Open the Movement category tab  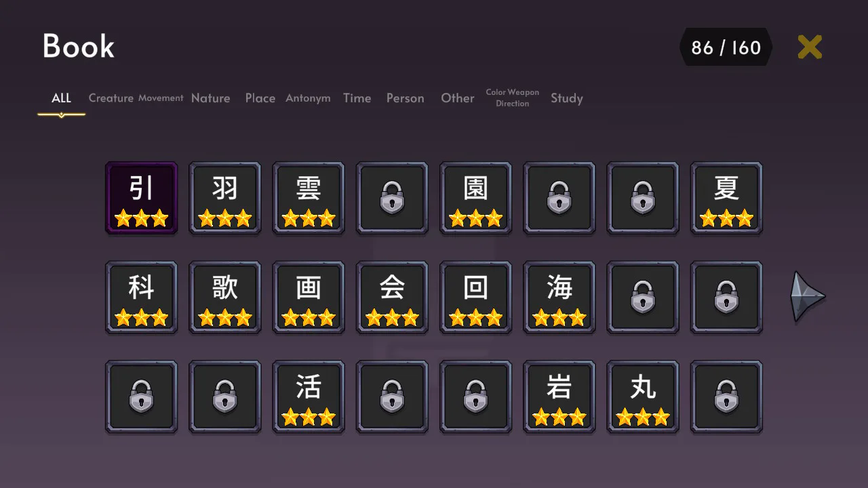161,98
